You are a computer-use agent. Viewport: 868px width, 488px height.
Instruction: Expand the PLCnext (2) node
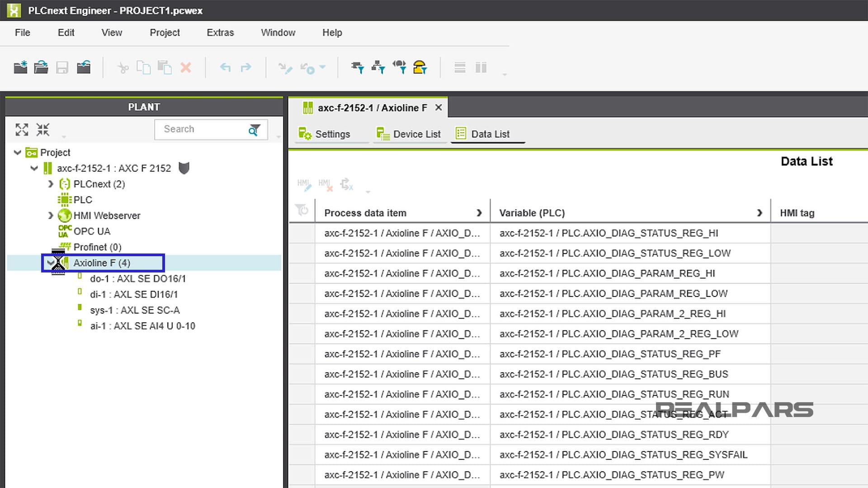[51, 184]
